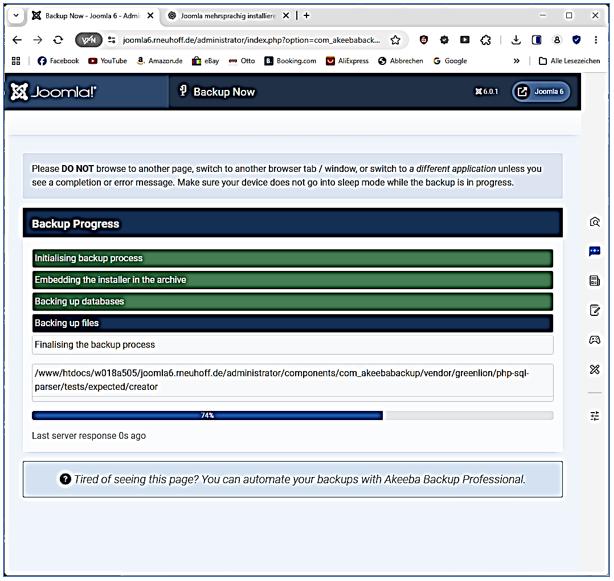Expand hidden bookmarks overflow chevron
The image size is (614, 581).
[x=516, y=61]
